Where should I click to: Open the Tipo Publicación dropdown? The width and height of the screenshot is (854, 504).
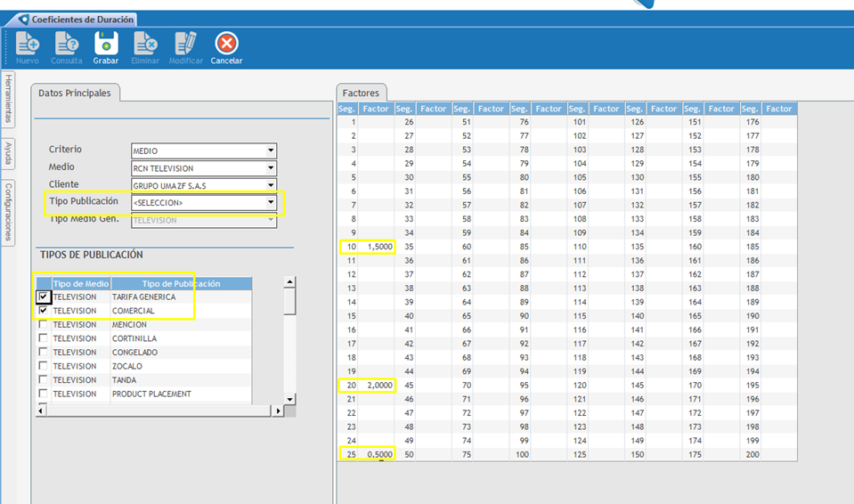(271, 203)
